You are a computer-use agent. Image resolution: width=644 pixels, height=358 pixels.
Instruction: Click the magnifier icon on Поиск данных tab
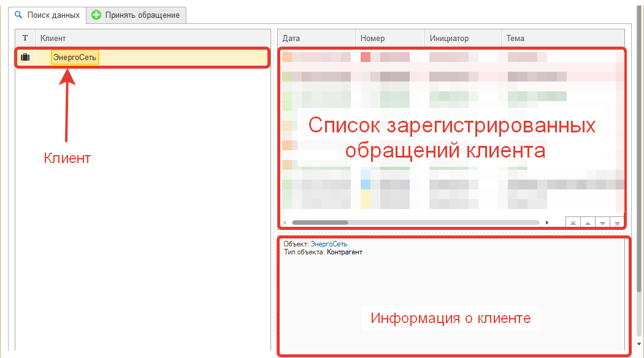pyautogui.click(x=20, y=15)
